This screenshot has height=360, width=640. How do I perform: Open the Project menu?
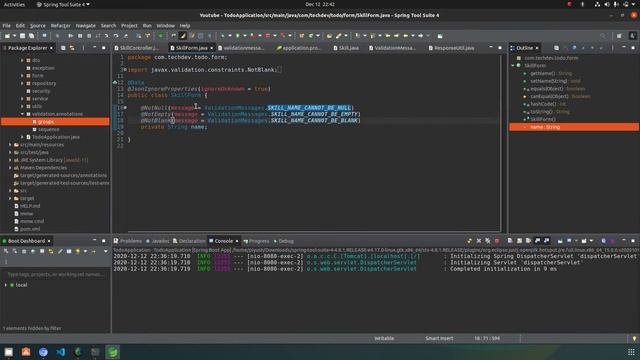[129, 25]
